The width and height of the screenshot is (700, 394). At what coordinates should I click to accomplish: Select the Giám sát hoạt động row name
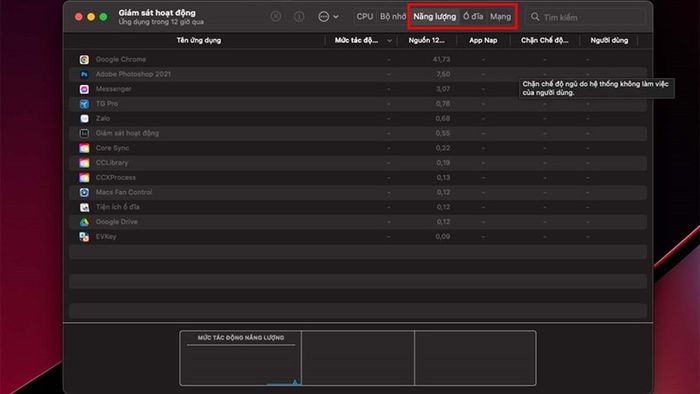pos(127,133)
